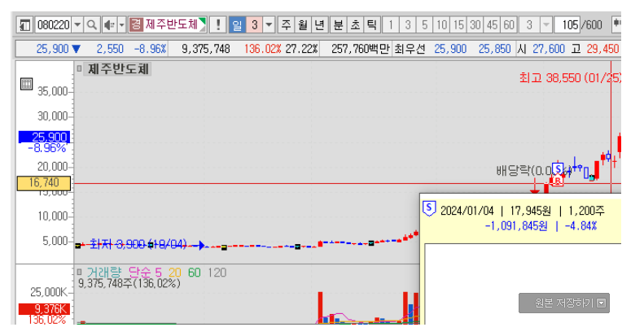Select the 60 interval button
Screen dimensions: 644x336
509,25
